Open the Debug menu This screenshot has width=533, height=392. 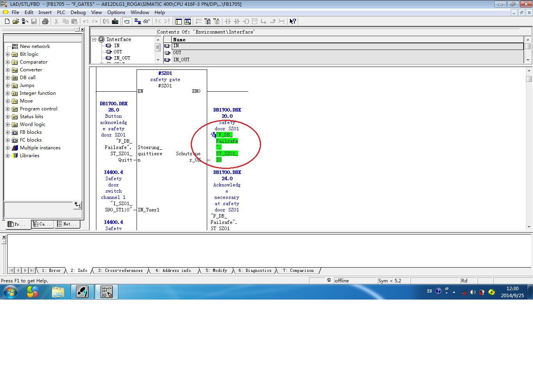tap(78, 12)
